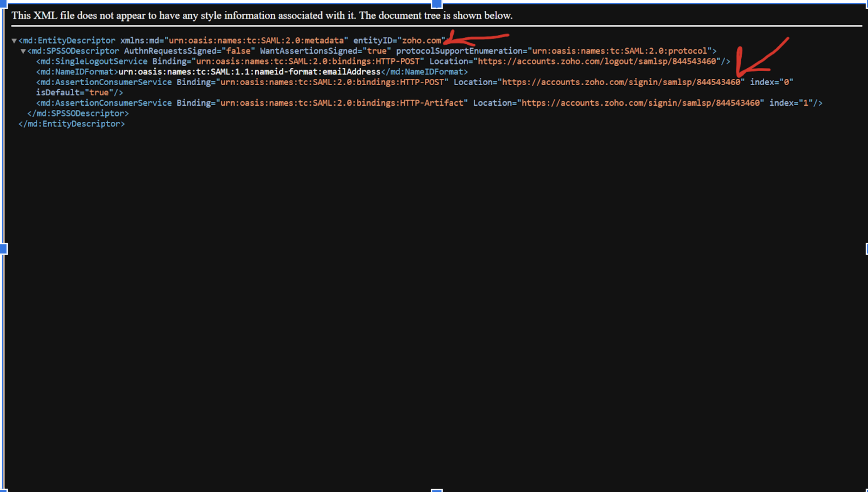The image size is (868, 492).
Task: Click the index="1" signin Location URL
Action: point(640,103)
